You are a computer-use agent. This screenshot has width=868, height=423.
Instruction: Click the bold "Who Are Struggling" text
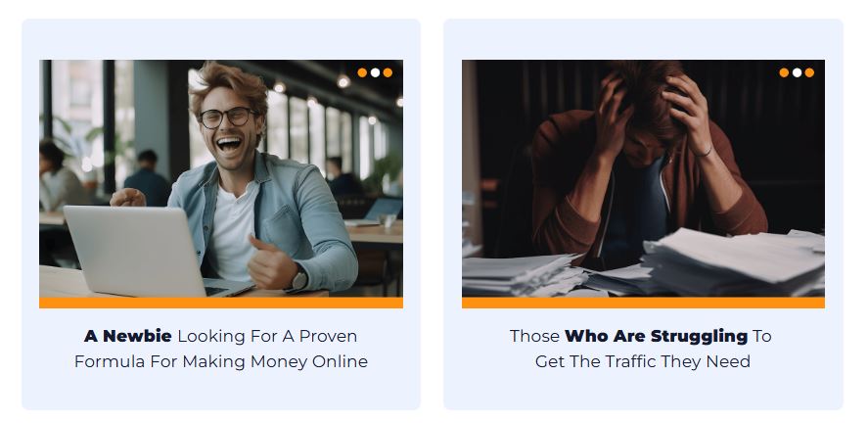(656, 336)
